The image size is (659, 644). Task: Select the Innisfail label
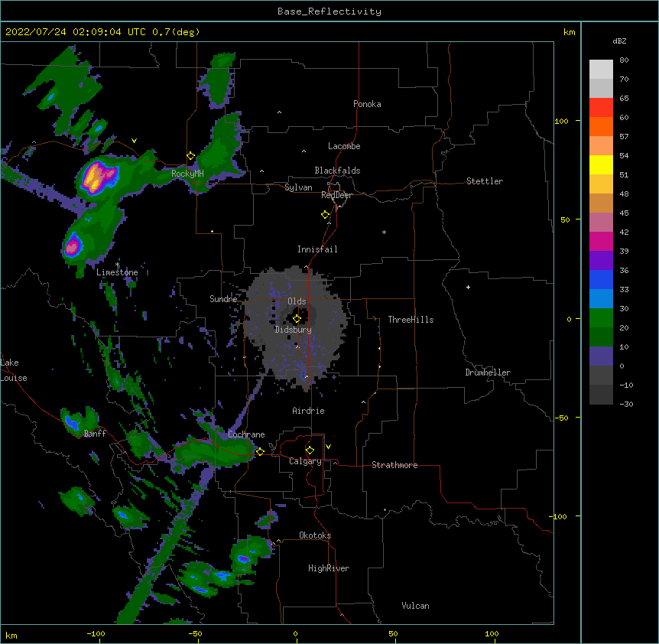tap(317, 249)
